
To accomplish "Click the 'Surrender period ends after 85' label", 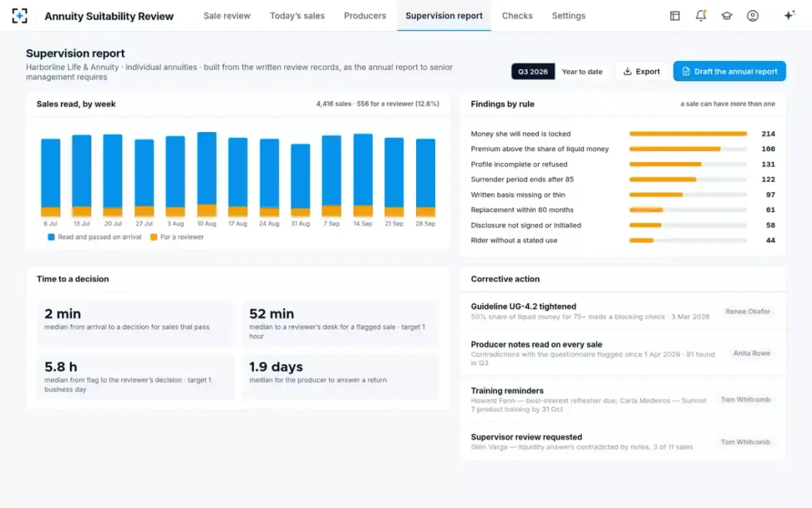I will click(522, 179).
